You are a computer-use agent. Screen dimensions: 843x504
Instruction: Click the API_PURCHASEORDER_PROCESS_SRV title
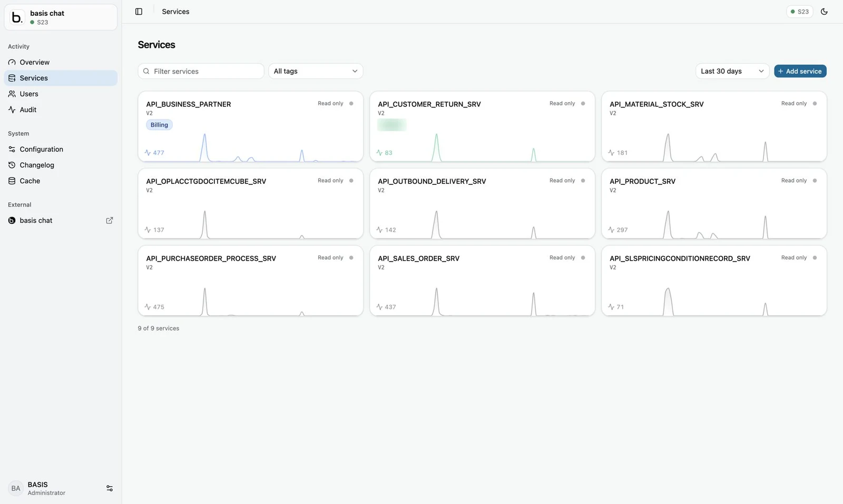coord(211,259)
